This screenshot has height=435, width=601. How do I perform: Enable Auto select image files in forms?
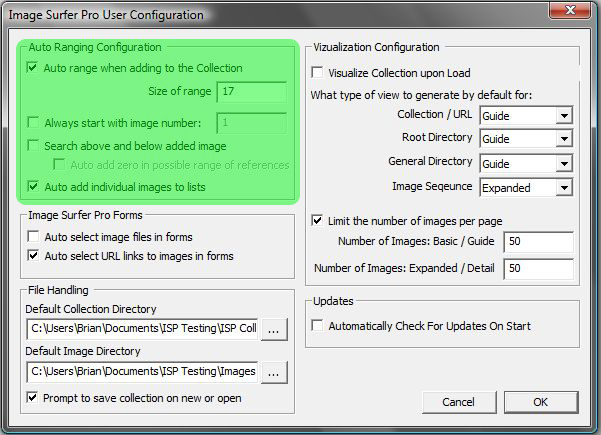point(33,236)
